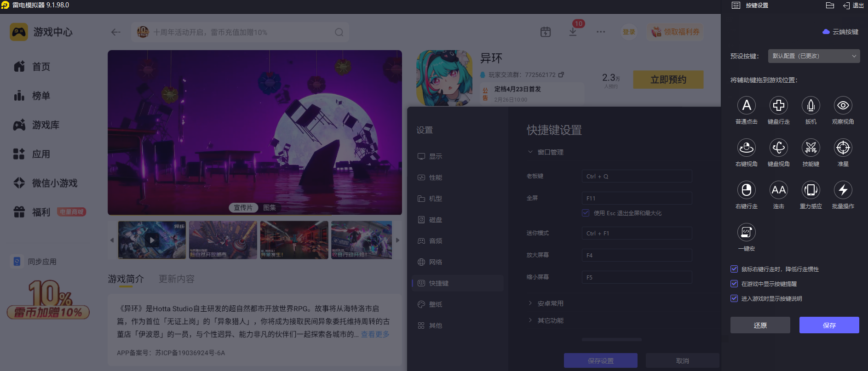Switch to 图集 gallery tab
Screen dimensions: 868x371
tap(270, 208)
